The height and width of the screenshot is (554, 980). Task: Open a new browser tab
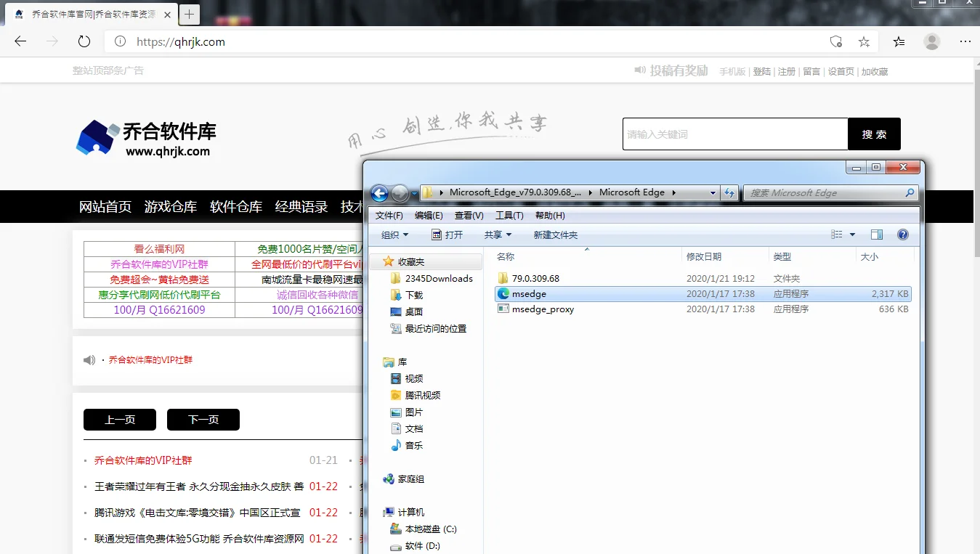tap(189, 14)
